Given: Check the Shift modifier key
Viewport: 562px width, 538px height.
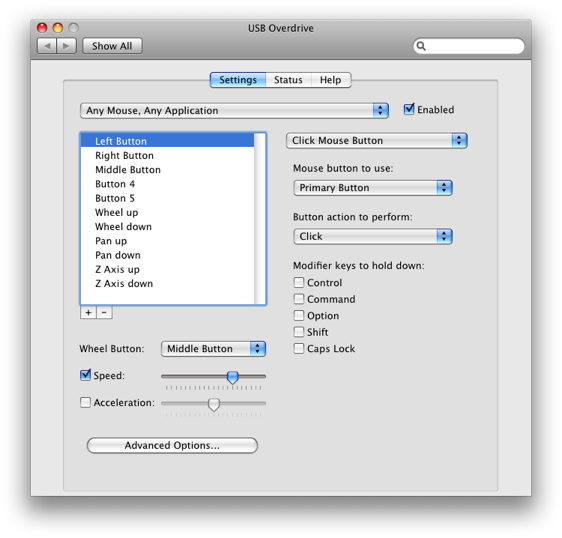Looking at the screenshot, I should pyautogui.click(x=299, y=332).
